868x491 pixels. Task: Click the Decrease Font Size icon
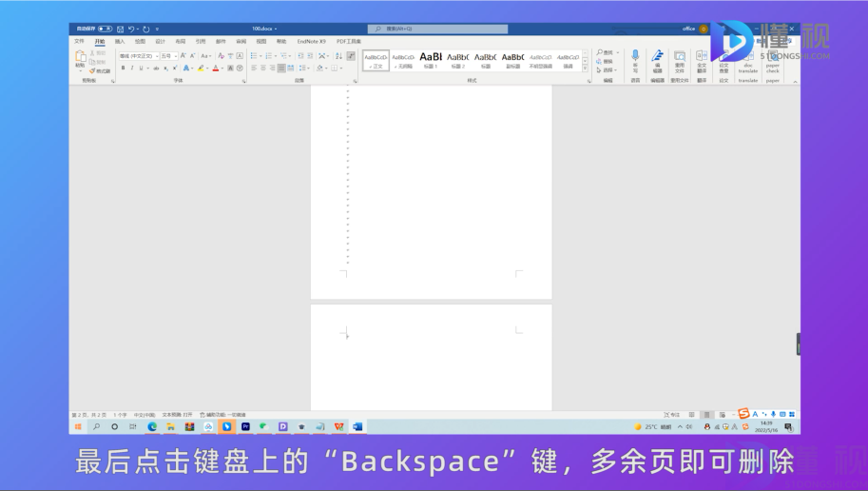[193, 56]
